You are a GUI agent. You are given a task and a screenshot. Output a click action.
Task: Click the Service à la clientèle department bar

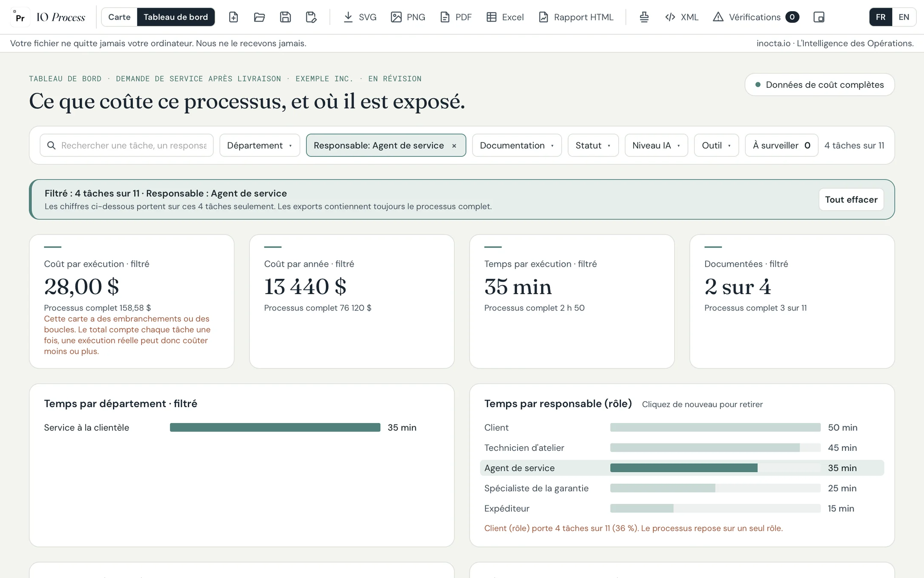275,427
